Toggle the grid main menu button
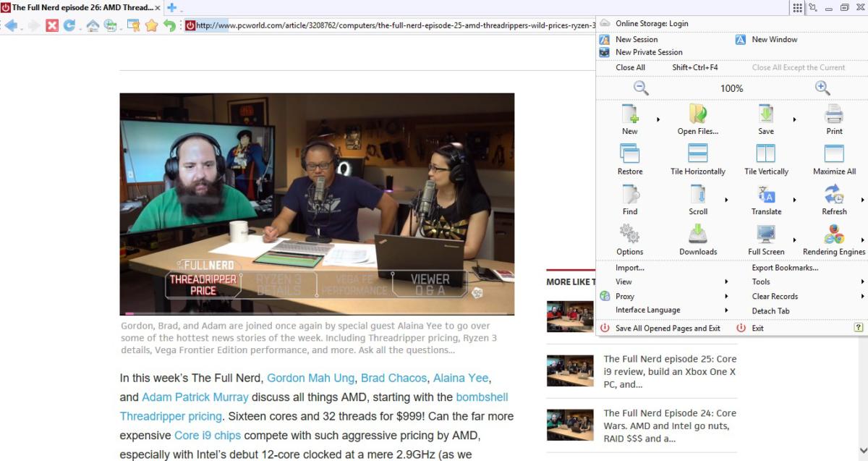Screen dimensions: 868x461 797,8
